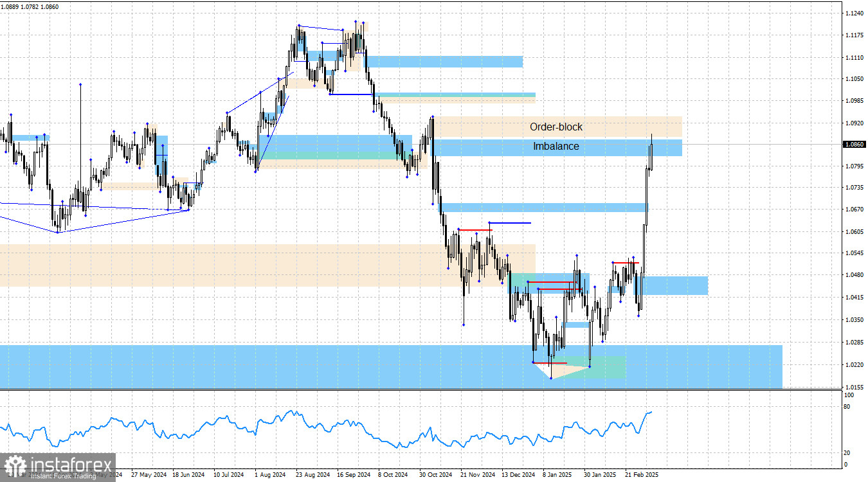The height and width of the screenshot is (482, 868).
Task: Click the indicator scale value 20
Action: (847, 452)
